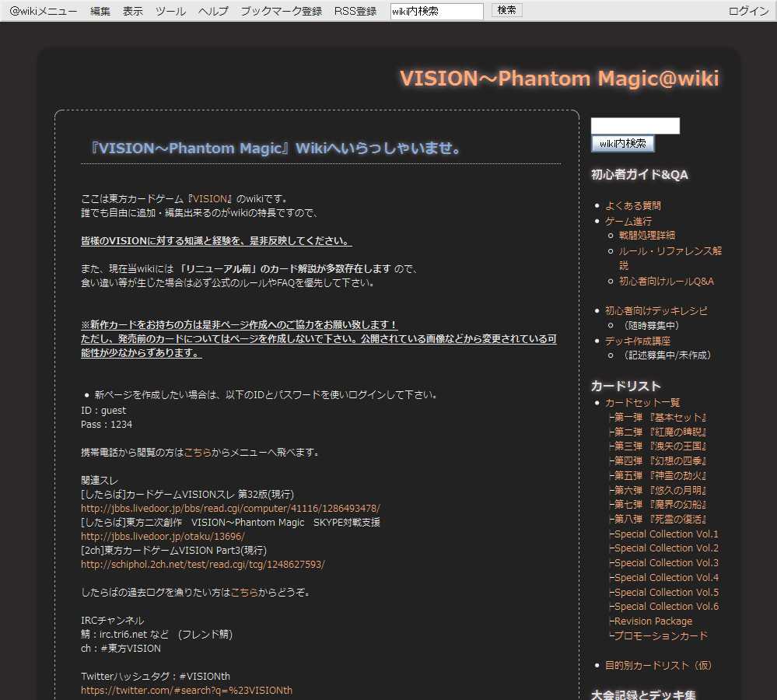Follow the こちら link for past logs
777x700 pixels.
[x=244, y=592]
